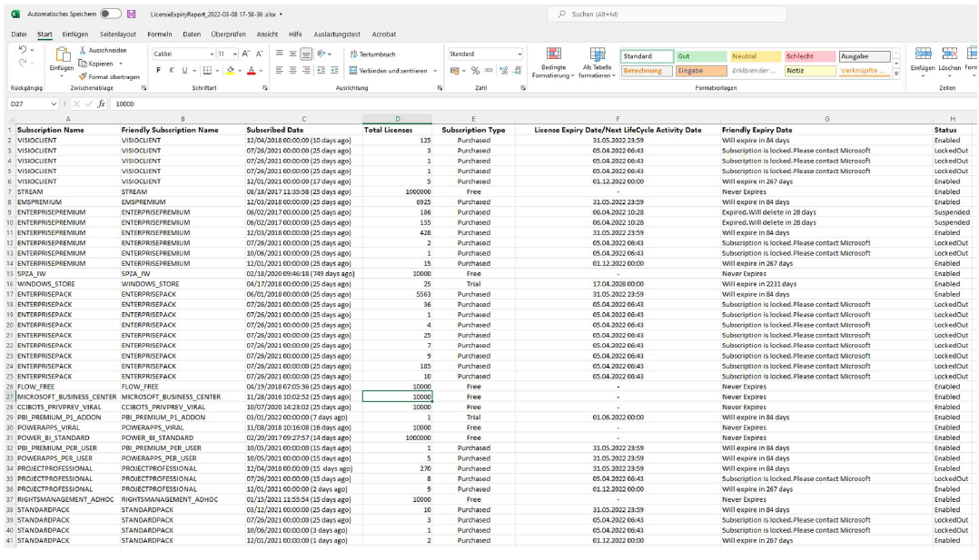The image size is (979, 560).
Task: Align cell content to the top
Action: 279,54
